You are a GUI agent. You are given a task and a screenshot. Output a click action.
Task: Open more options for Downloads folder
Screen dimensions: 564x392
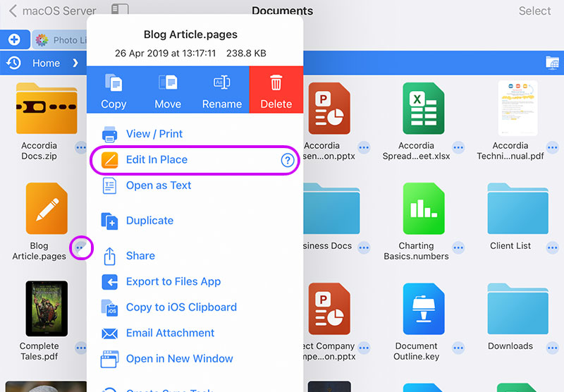point(552,348)
